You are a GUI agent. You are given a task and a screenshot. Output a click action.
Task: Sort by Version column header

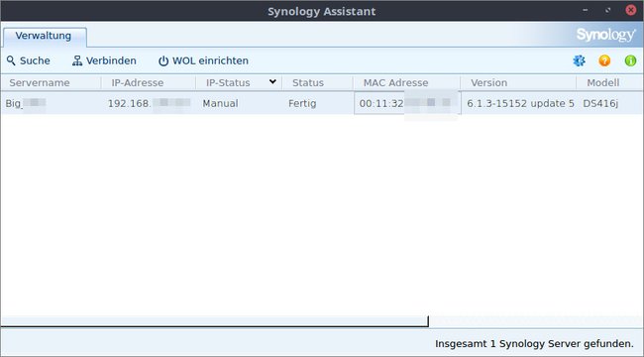point(518,82)
